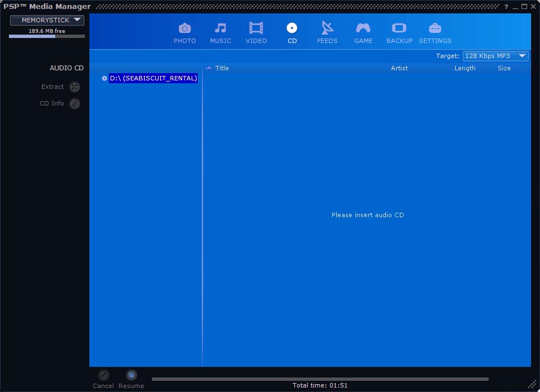The height and width of the screenshot is (392, 540).
Task: Open the FEEDS satellite dish icon
Action: [x=327, y=27]
